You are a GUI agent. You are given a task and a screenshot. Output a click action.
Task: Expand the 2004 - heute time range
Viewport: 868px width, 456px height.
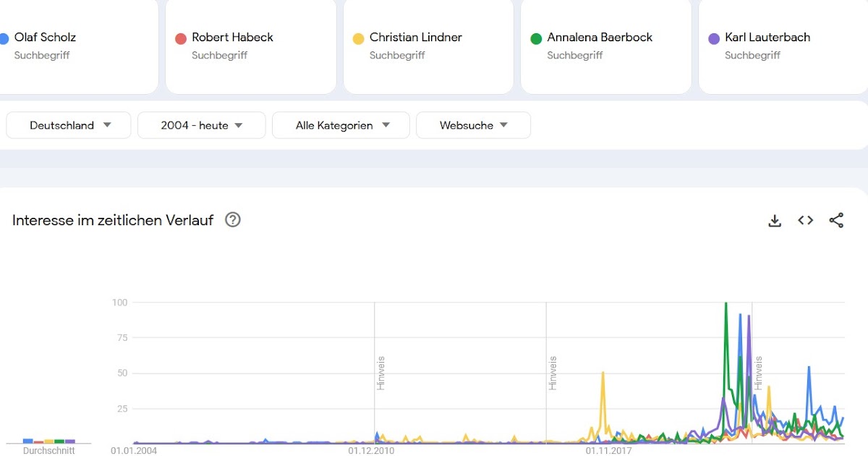[201, 125]
